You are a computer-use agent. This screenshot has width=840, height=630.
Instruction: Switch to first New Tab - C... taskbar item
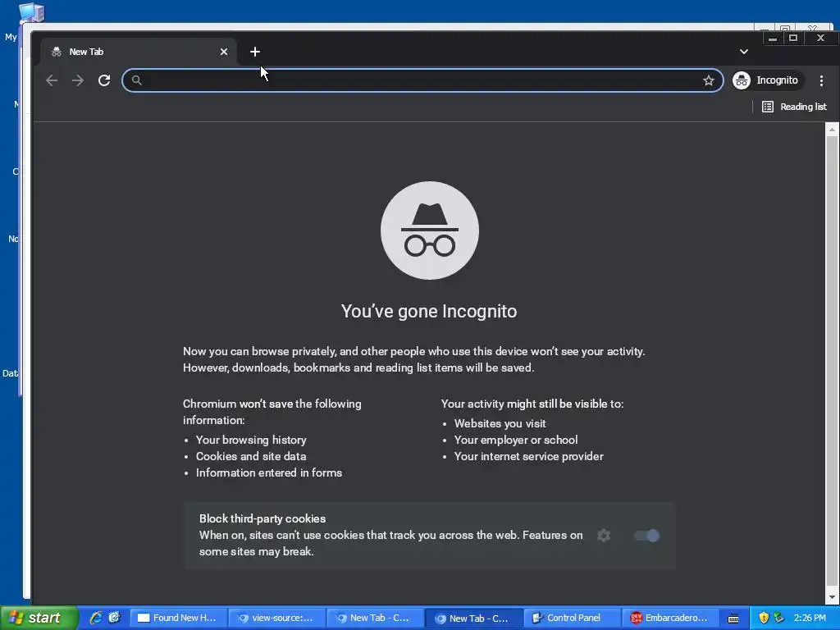click(374, 618)
